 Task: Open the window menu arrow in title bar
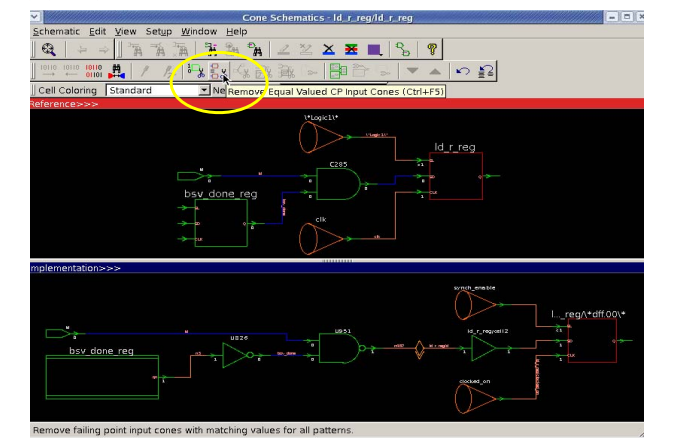35,17
